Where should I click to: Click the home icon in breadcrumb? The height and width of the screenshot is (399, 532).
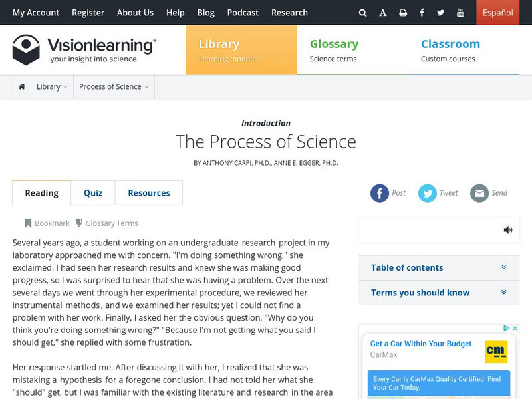tap(21, 86)
